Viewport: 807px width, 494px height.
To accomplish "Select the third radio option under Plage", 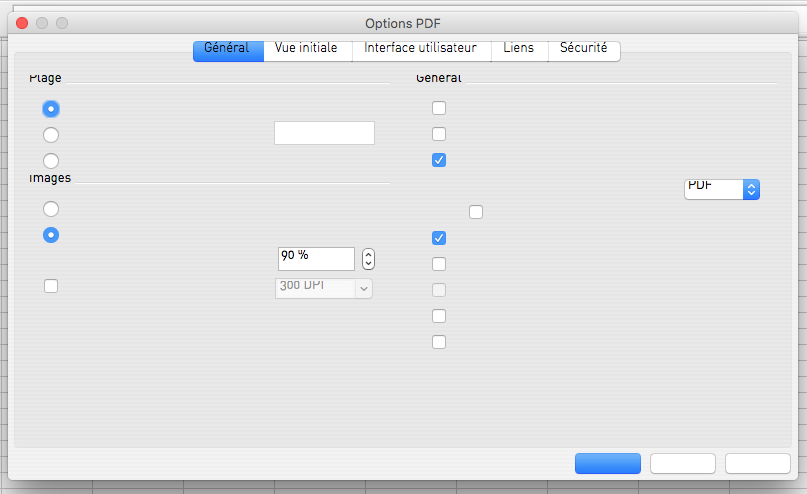I will click(x=51, y=161).
